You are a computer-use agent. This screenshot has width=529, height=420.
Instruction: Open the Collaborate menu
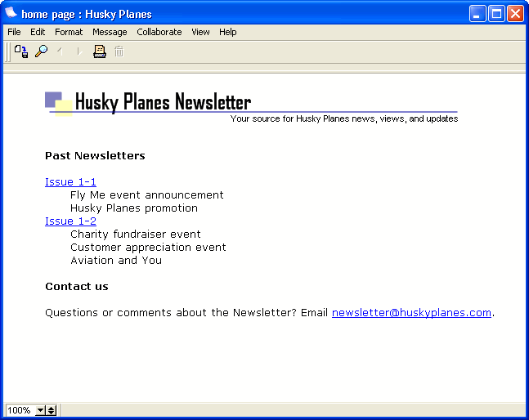point(159,32)
